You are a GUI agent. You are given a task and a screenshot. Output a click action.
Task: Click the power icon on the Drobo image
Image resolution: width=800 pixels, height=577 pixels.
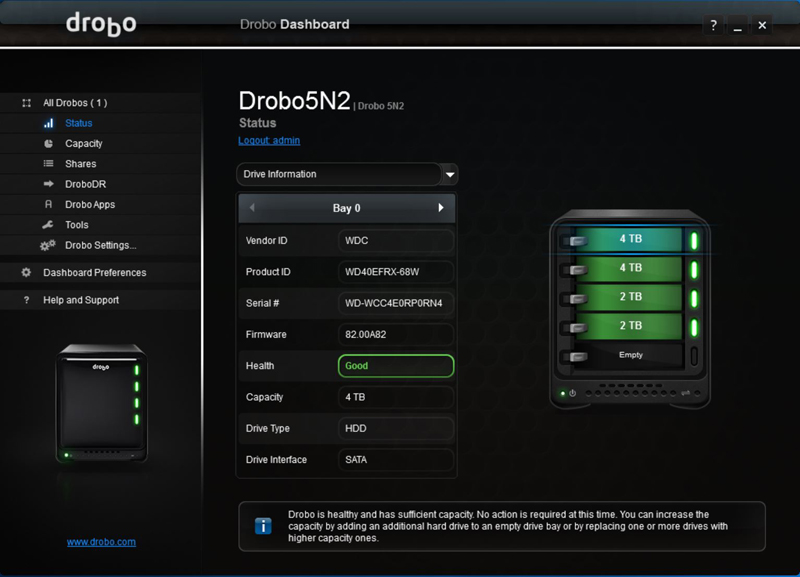pyautogui.click(x=572, y=393)
